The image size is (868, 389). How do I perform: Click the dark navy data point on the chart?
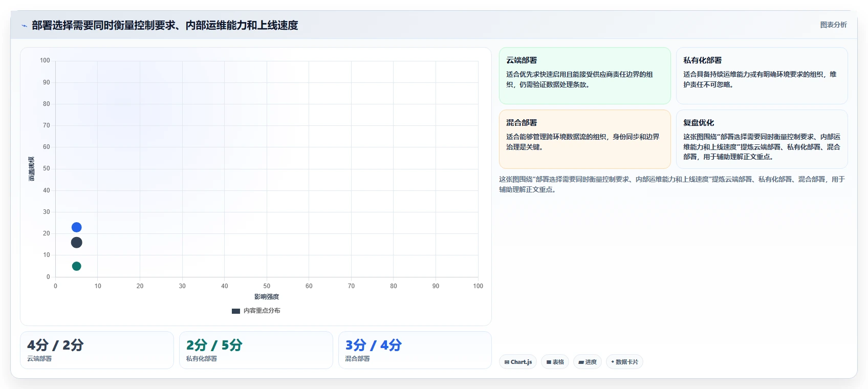point(76,243)
